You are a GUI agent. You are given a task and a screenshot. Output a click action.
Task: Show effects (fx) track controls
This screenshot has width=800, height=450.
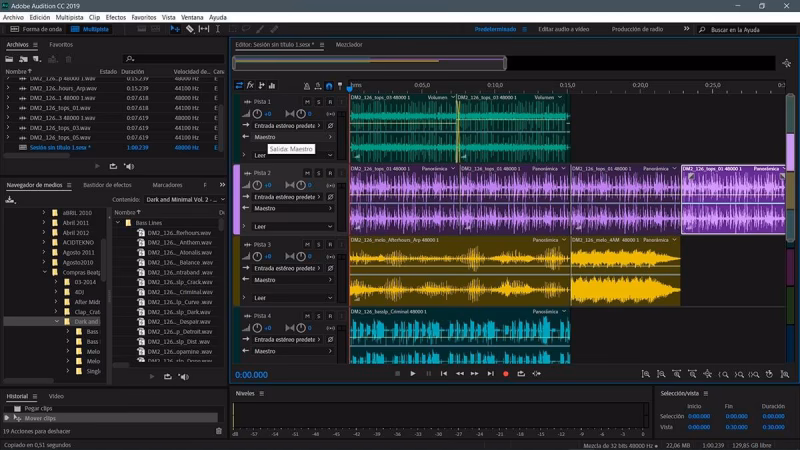click(251, 85)
